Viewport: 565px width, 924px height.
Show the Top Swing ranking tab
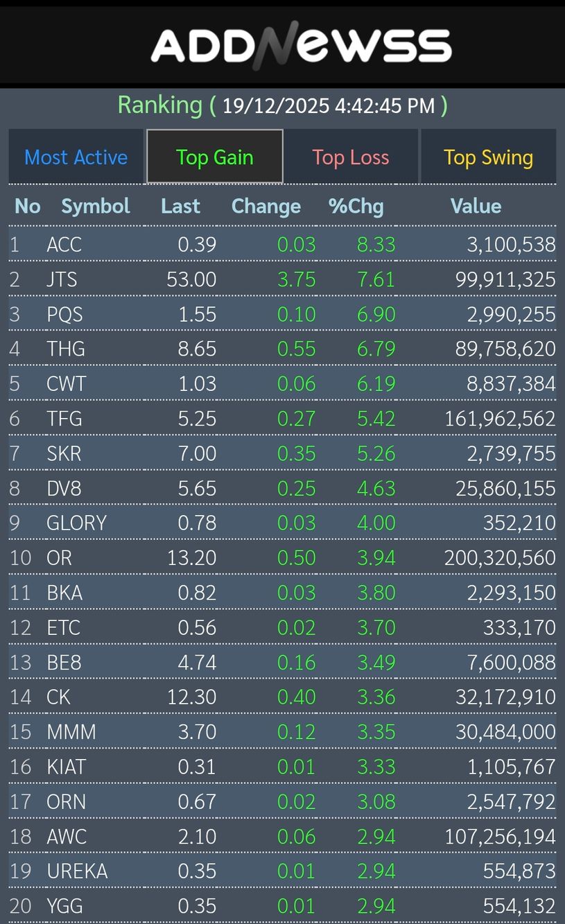pyautogui.click(x=488, y=157)
